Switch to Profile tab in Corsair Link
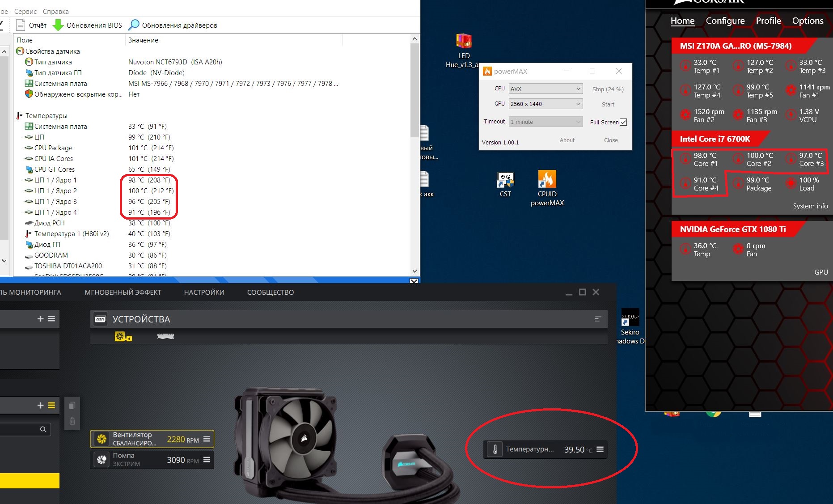This screenshot has width=833, height=504. pyautogui.click(x=769, y=21)
